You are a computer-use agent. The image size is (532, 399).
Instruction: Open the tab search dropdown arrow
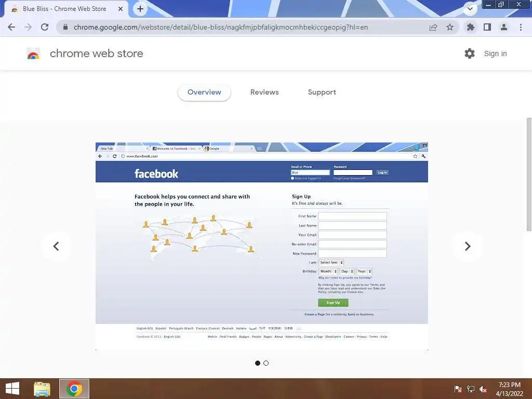(x=470, y=9)
